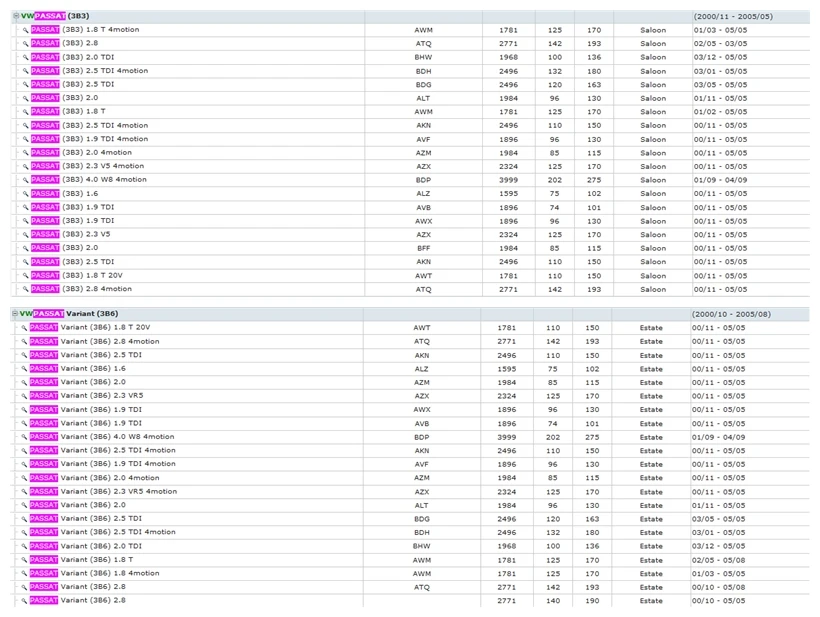The width and height of the screenshot is (820, 617).
Task: Collapse the VW PASSAT Variant (3B6) group
Action: click(15, 314)
